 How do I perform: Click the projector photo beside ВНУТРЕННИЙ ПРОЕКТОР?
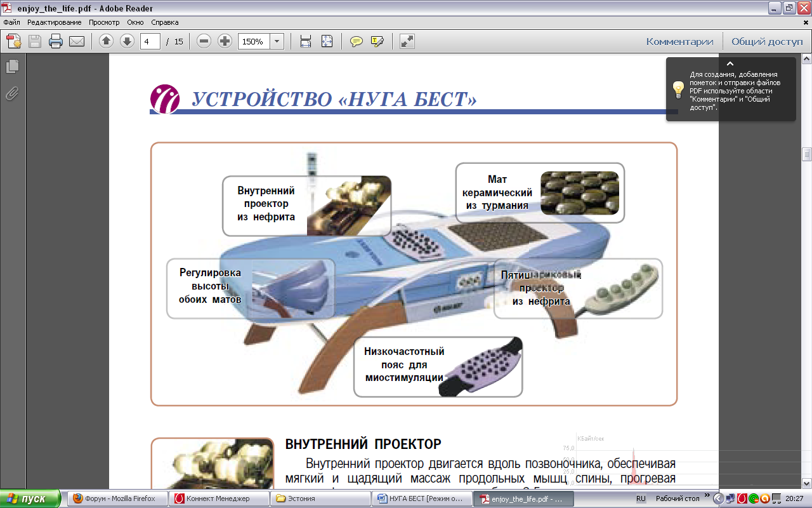(x=212, y=465)
